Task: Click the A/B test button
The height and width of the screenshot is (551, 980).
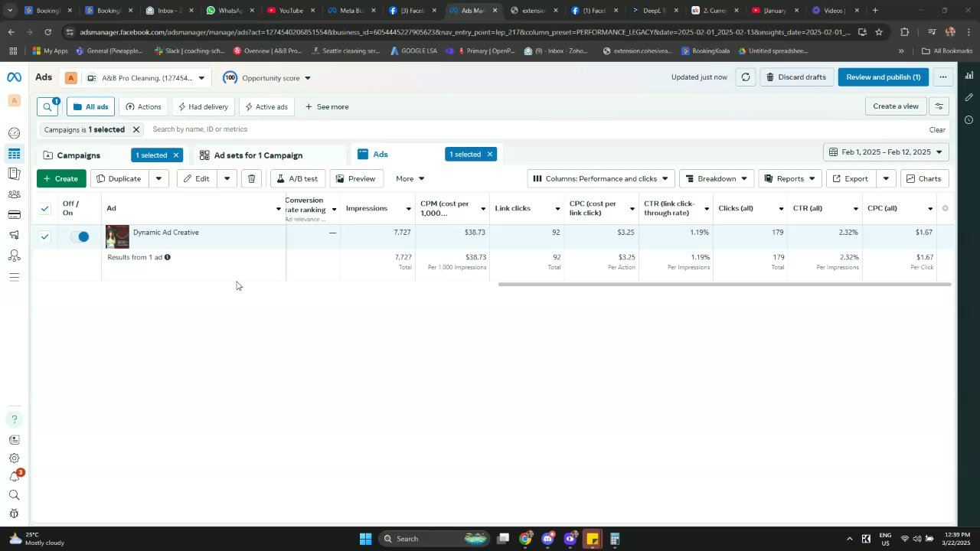Action: (297, 178)
